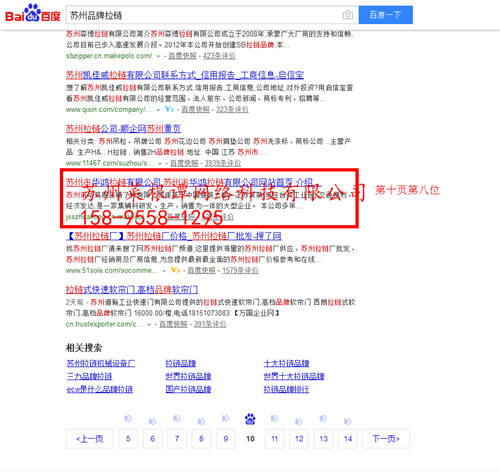Viewport: 500px width, 472px height.
Task: Click the 百度一下 search button
Action: (386, 15)
